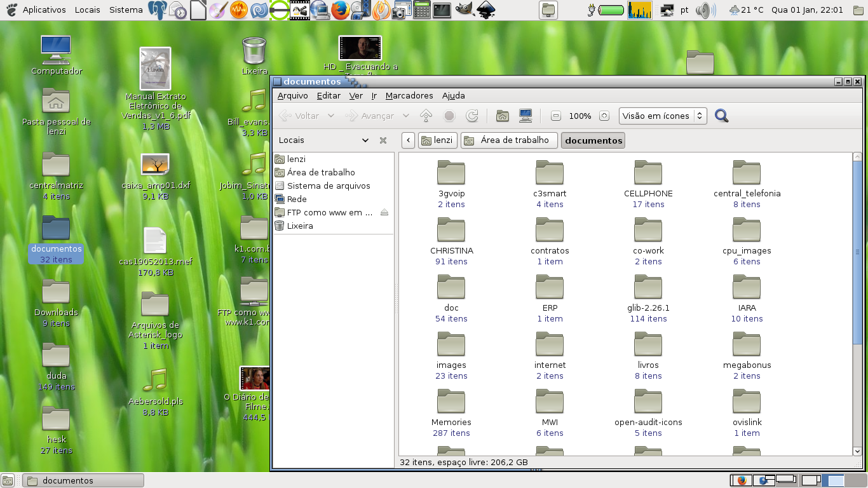The image size is (868, 488).
Task: Zoom in with the plus icon
Action: pos(604,116)
